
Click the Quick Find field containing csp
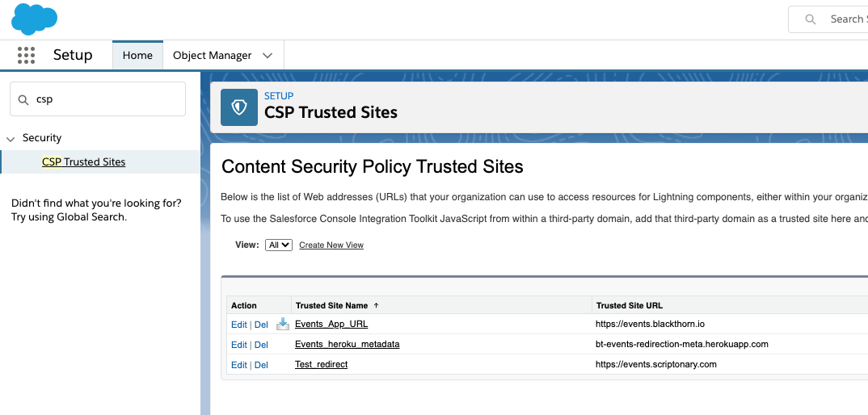pyautogui.click(x=98, y=99)
